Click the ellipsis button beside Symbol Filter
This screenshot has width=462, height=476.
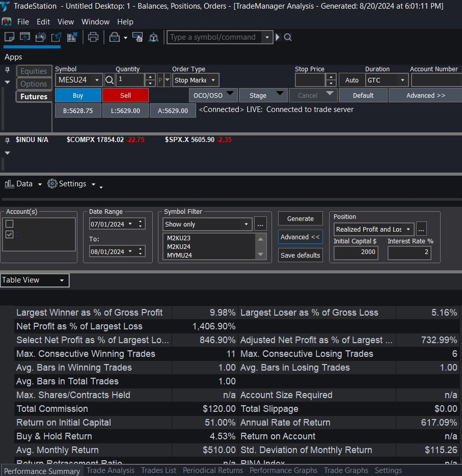coord(260,225)
